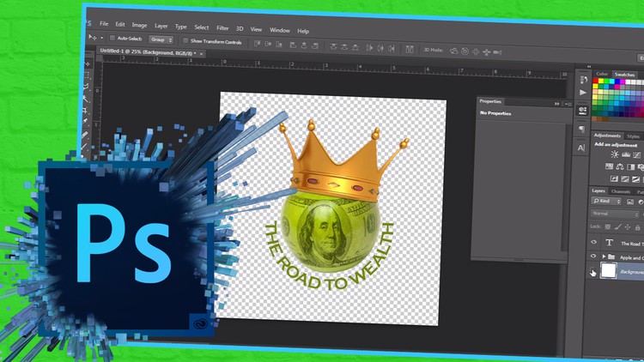
Task: Open the Layer menu
Action: (x=161, y=26)
